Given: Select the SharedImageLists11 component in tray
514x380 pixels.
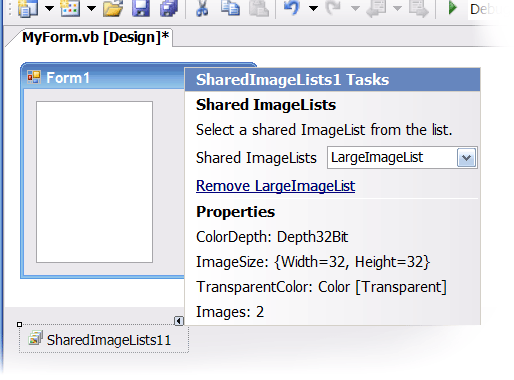Looking at the screenshot, I should [104, 340].
